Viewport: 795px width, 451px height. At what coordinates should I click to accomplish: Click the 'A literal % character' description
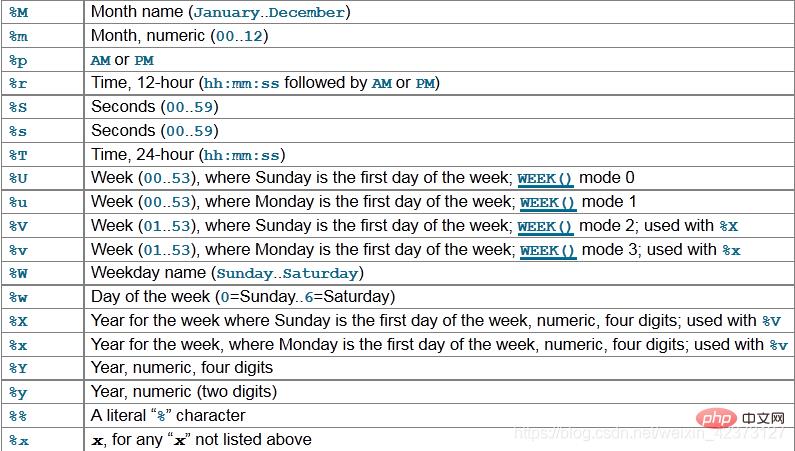click(x=168, y=415)
